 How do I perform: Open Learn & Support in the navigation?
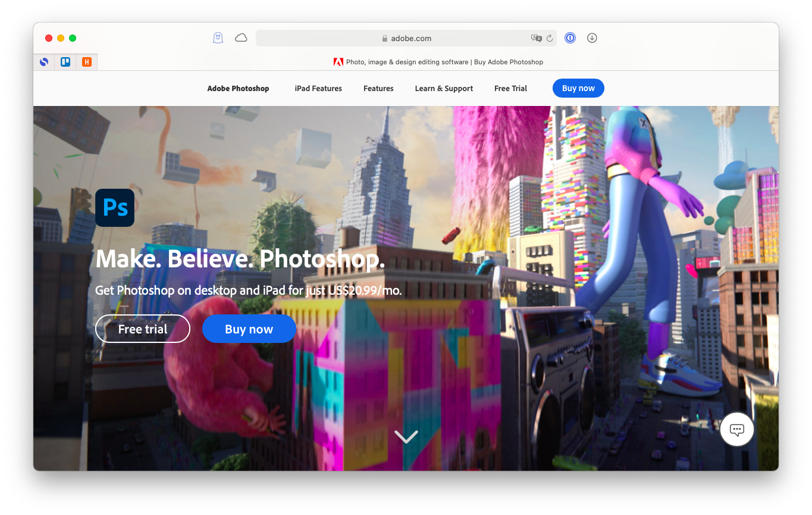click(x=444, y=88)
